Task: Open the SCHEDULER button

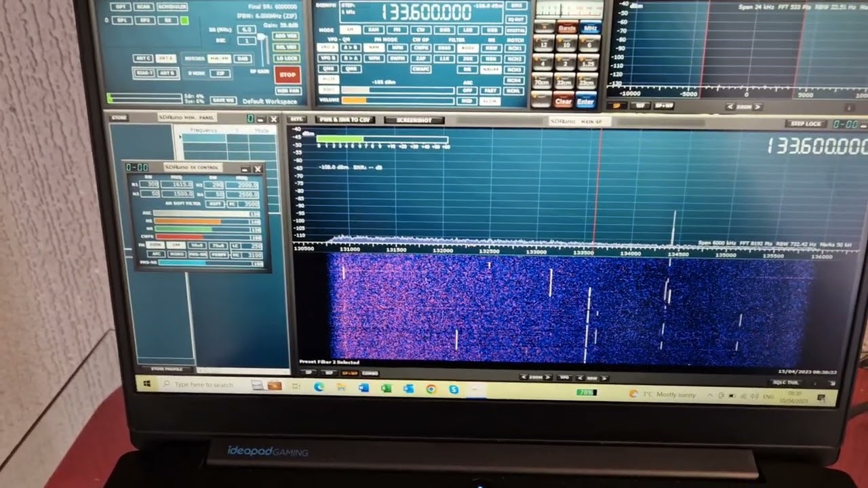Action: pos(173,6)
